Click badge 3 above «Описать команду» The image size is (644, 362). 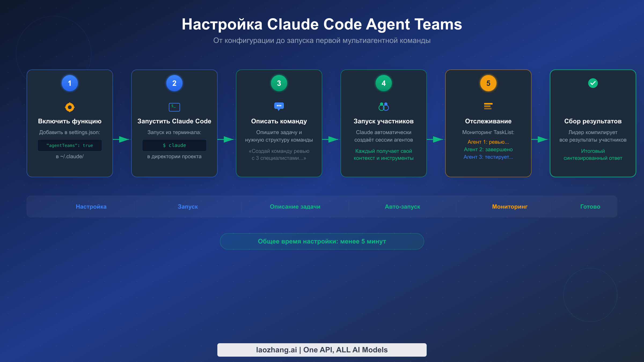coord(279,83)
